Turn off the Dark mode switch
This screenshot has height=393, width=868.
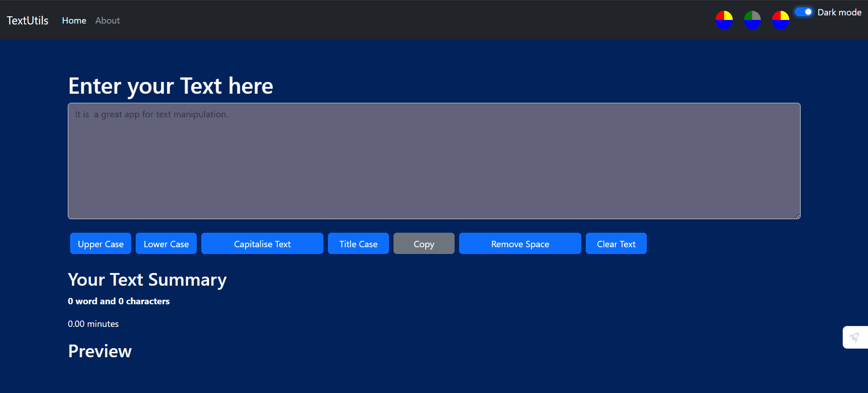[804, 12]
